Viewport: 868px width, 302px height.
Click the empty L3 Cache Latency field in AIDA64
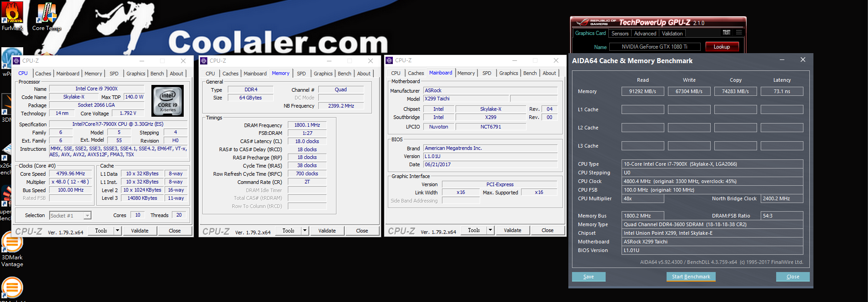tap(782, 146)
